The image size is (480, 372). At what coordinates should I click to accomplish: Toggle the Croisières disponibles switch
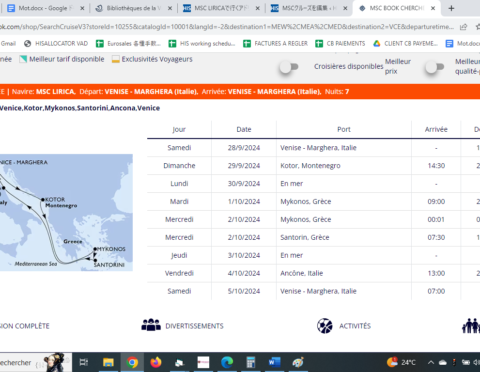coord(289,67)
